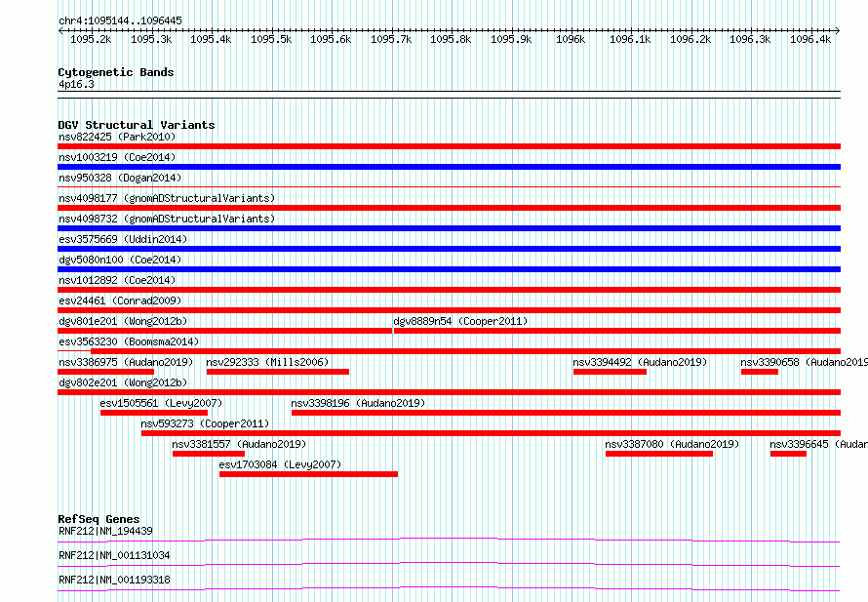Open esv1505561 (Levy2007) variant label
868x602 pixels.
coord(161,403)
